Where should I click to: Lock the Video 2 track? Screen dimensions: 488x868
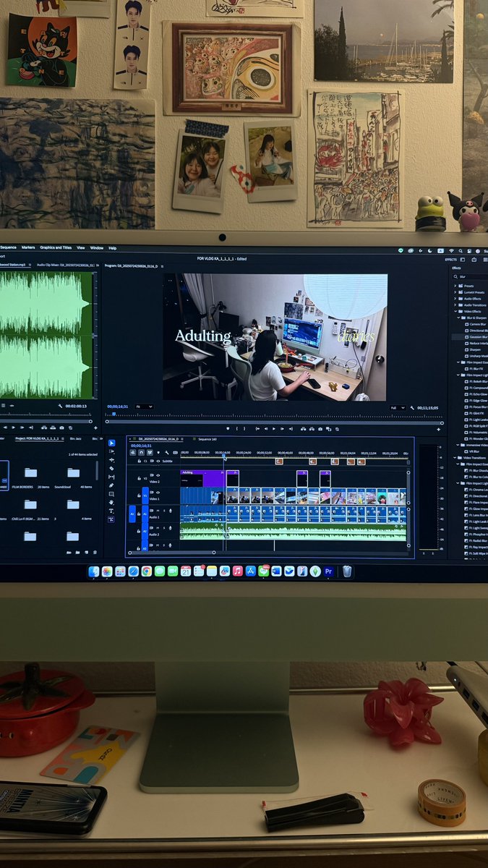coord(139,478)
